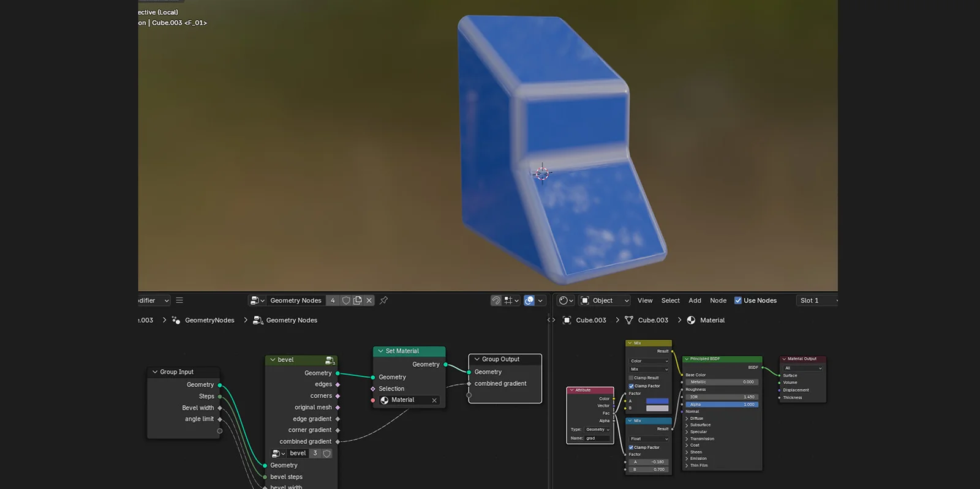The height and width of the screenshot is (489, 980).
Task: Click the Cube.003 object breadcrumb icon
Action: pos(567,320)
